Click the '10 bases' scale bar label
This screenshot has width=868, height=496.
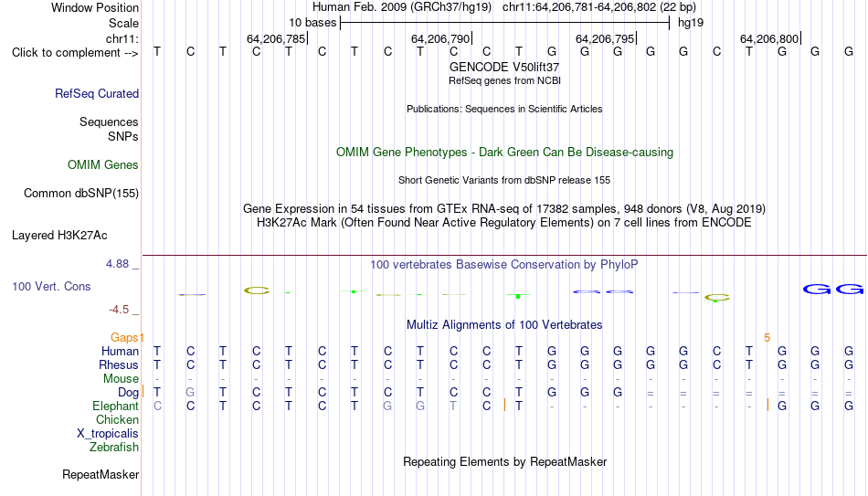coord(312,23)
